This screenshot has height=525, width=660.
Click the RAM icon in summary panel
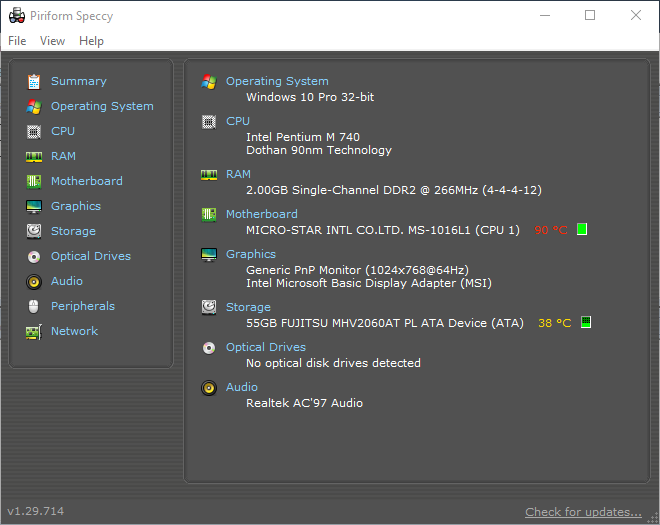(x=209, y=175)
